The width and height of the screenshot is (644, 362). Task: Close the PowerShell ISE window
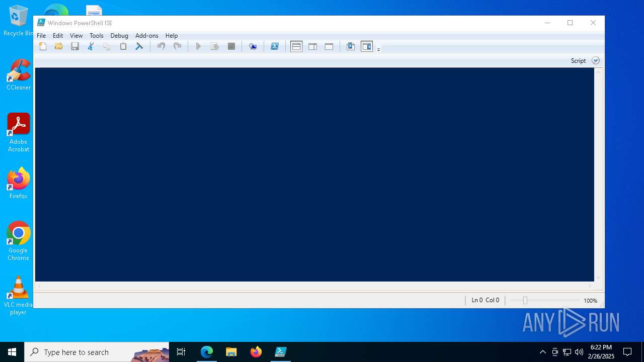click(x=593, y=23)
